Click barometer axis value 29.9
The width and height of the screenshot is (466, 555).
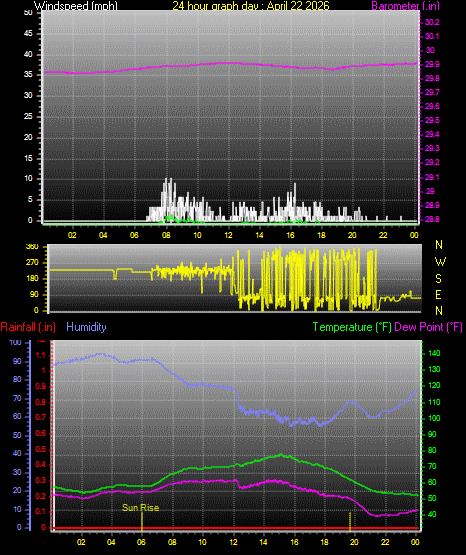point(432,64)
